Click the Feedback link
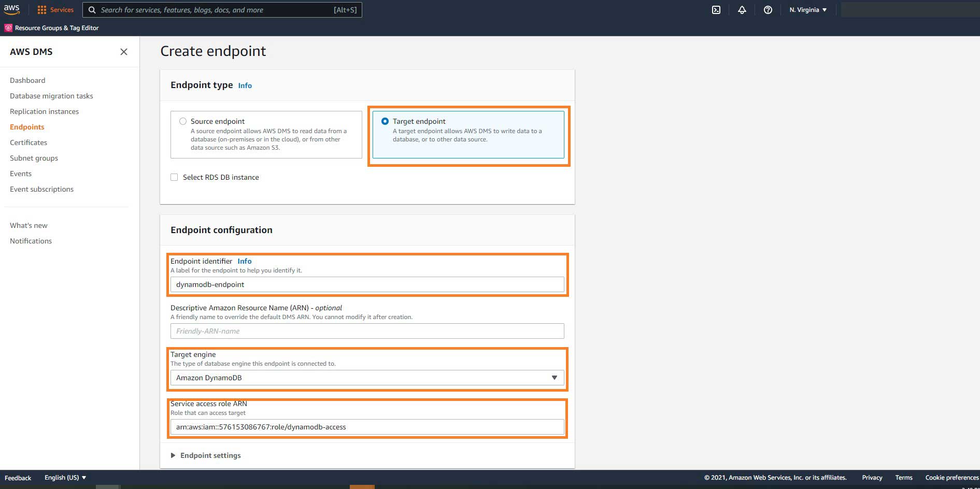This screenshot has height=489, width=980. 18,478
